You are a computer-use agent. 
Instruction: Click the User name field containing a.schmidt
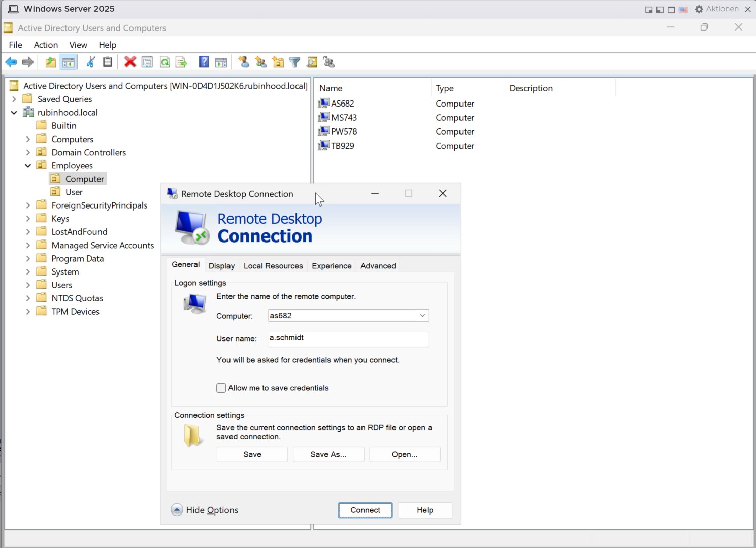[x=348, y=338]
